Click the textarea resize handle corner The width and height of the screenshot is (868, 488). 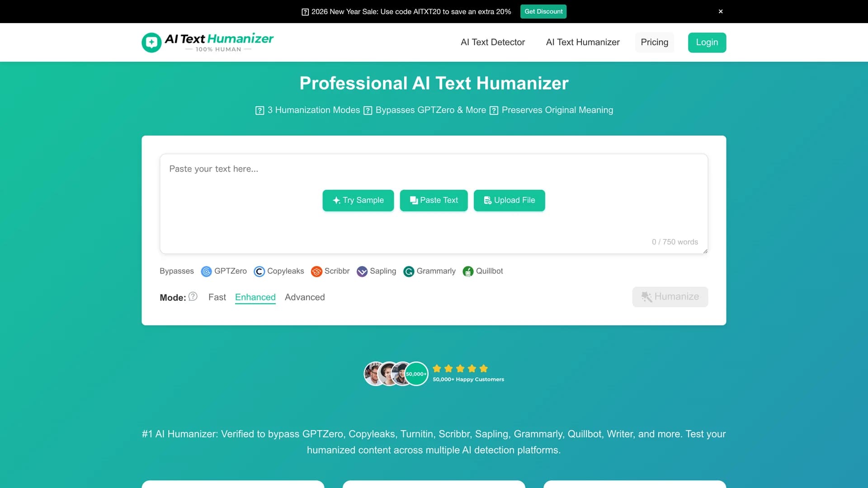705,251
